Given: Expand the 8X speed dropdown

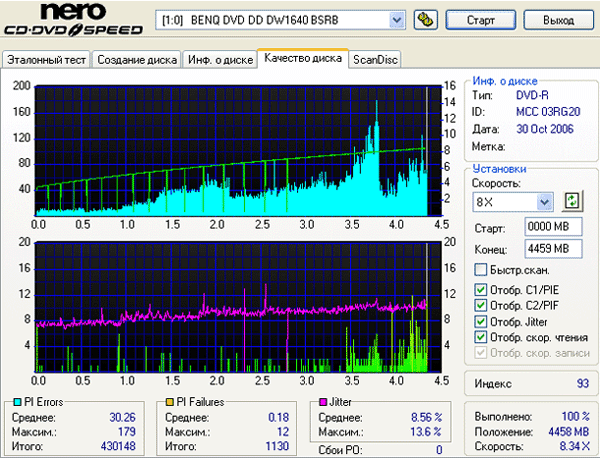Looking at the screenshot, I should point(547,201).
